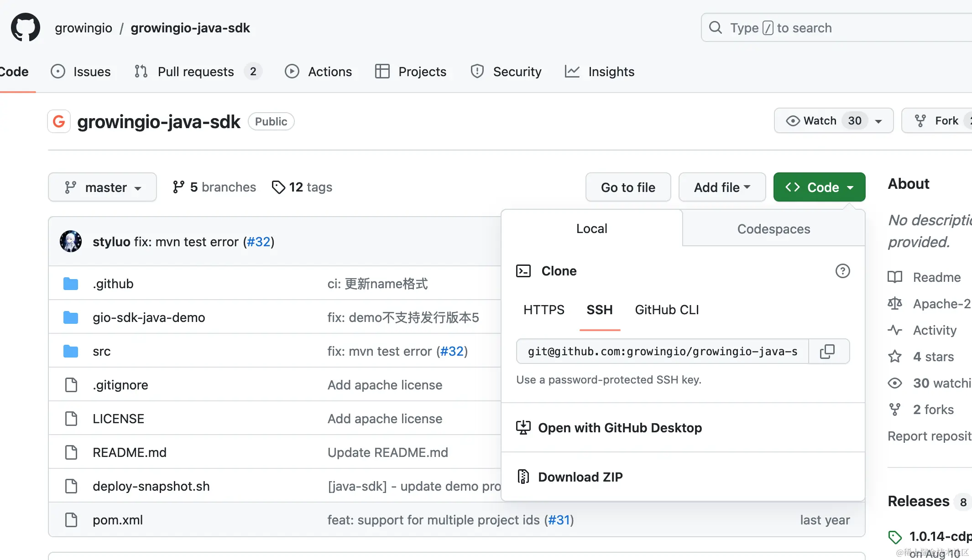The image size is (972, 560).
Task: Open the LICENSE file name
Action: 118,419
